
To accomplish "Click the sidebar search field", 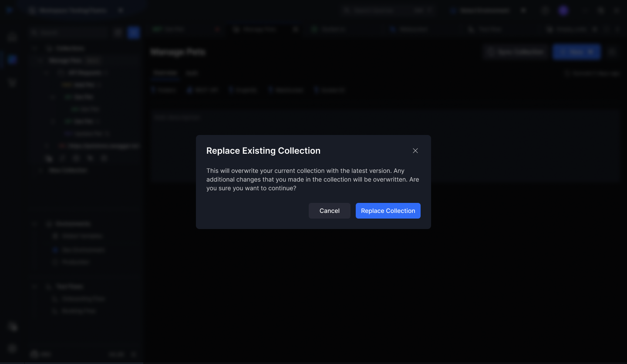I will tap(67, 33).
